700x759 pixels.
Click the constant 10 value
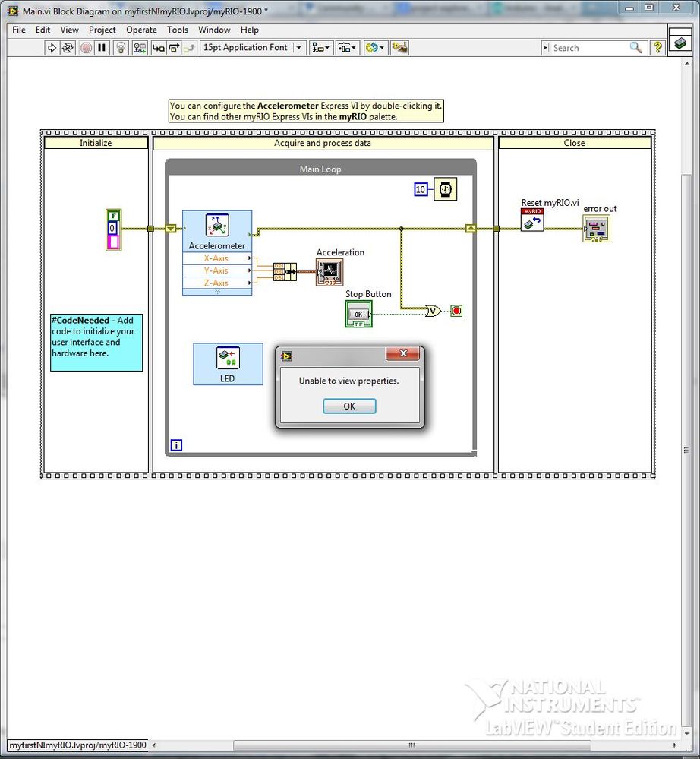click(421, 189)
